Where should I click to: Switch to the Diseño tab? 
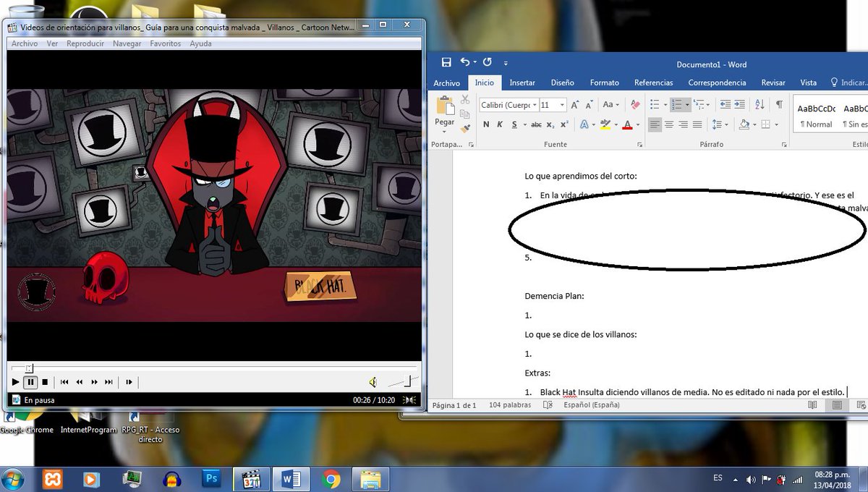tap(562, 82)
